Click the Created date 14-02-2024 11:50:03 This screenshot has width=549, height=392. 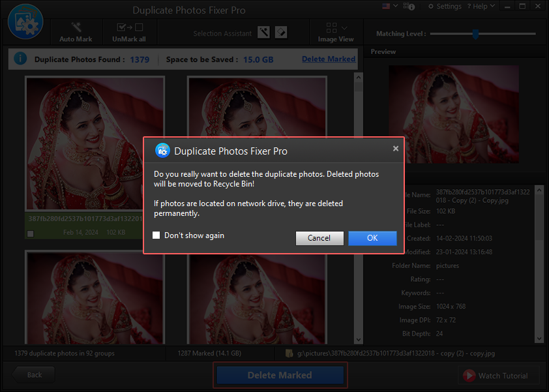pos(464,239)
